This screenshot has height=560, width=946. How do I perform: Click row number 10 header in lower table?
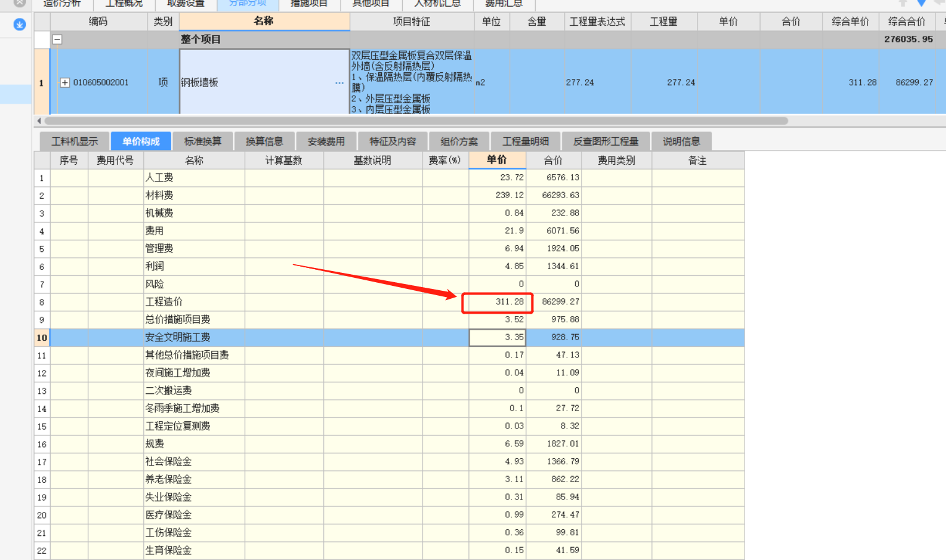click(x=42, y=338)
